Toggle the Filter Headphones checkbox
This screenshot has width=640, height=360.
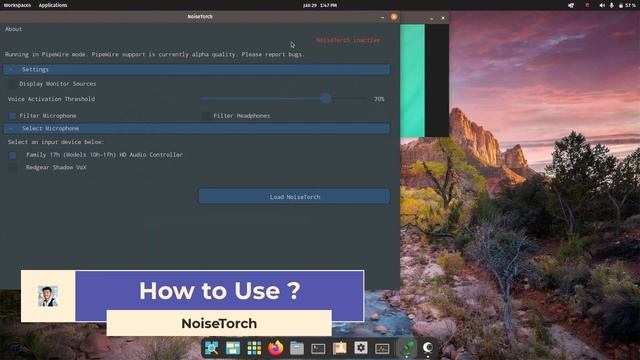click(x=206, y=116)
